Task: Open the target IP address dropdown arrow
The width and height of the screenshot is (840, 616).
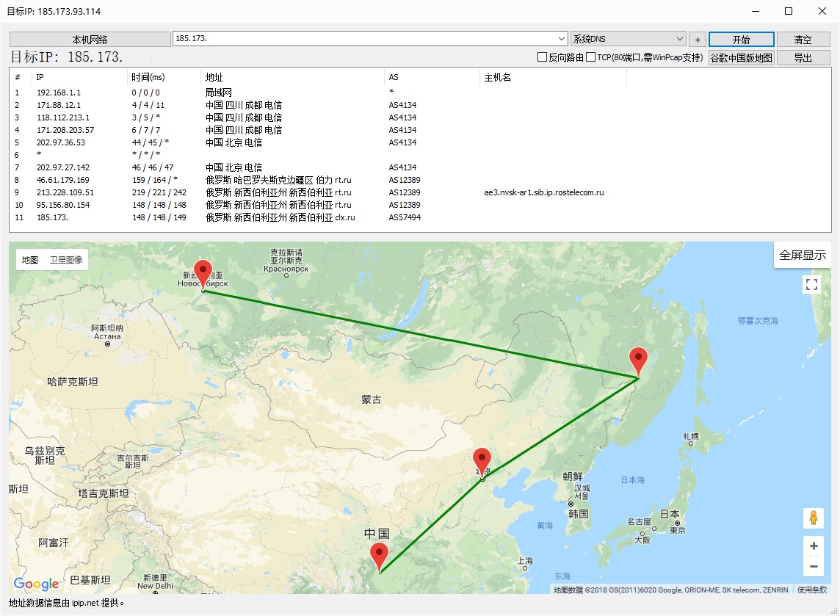Action: coord(562,39)
